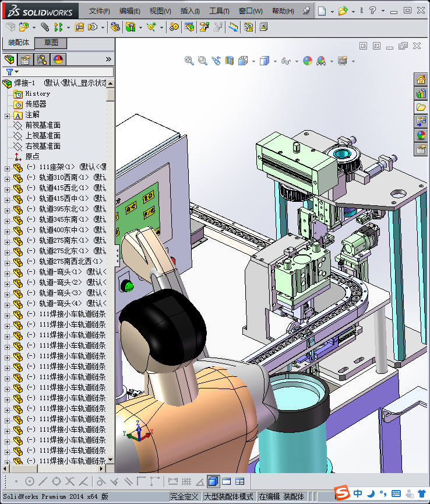Expand the 注解 tree node

[7, 116]
